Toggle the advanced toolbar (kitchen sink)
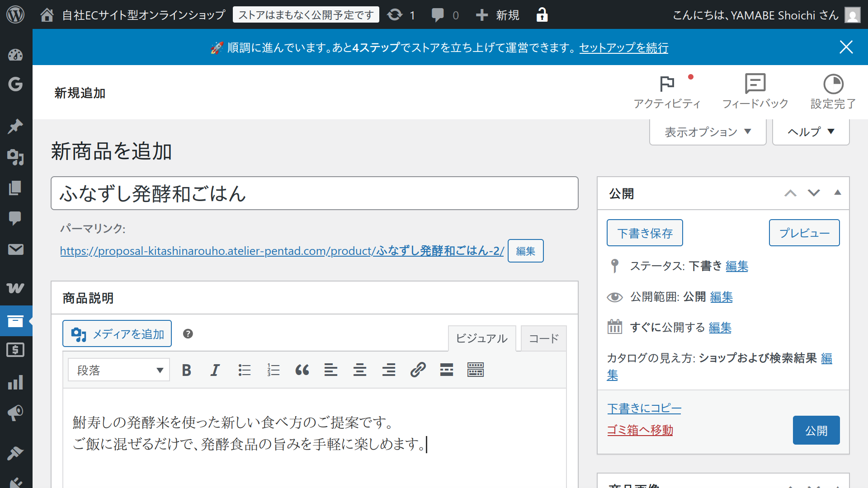Screen dimensions: 868x488 click(475, 370)
